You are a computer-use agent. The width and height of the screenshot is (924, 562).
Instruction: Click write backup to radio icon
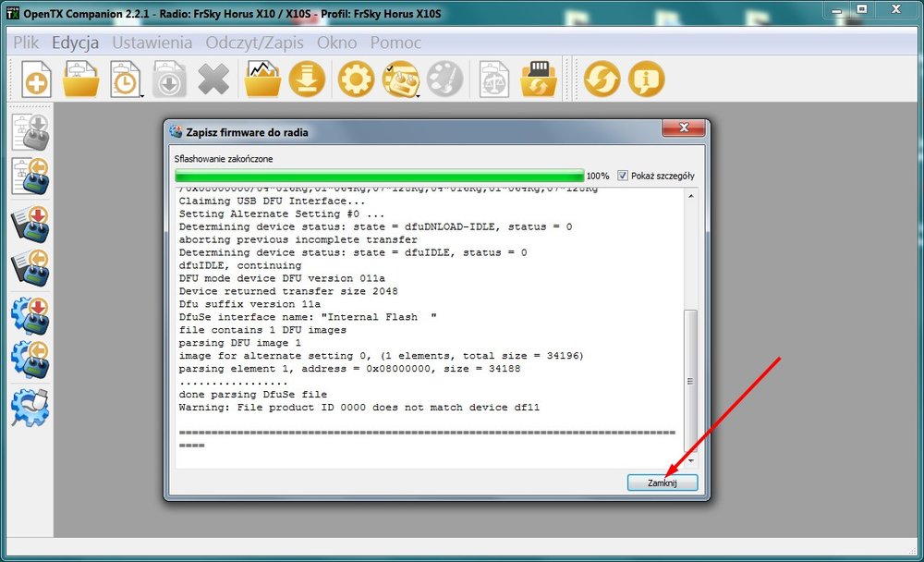tap(30, 224)
